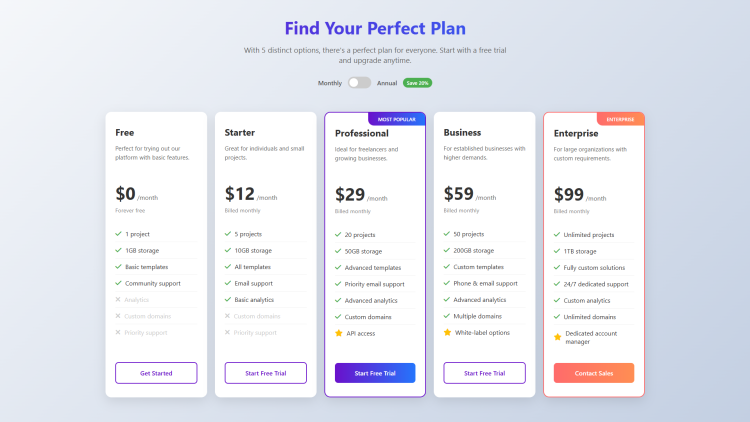Click the checkmark beside 1 project
This screenshot has height=422, width=750.
pyautogui.click(x=119, y=234)
